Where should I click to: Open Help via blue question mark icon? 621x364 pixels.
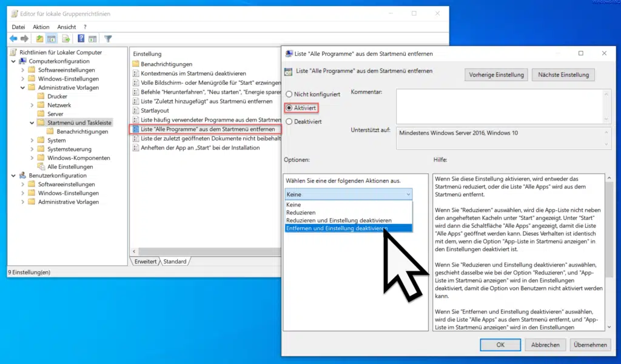pos(81,39)
